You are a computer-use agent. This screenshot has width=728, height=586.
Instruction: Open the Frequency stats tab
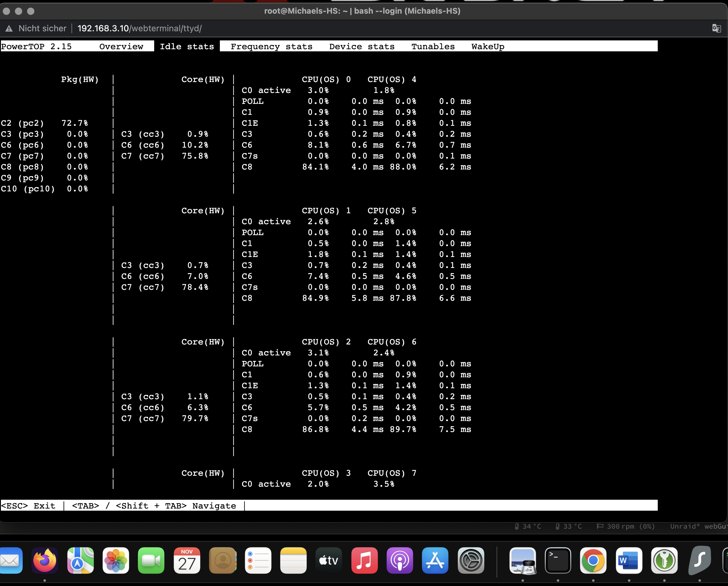(x=271, y=46)
